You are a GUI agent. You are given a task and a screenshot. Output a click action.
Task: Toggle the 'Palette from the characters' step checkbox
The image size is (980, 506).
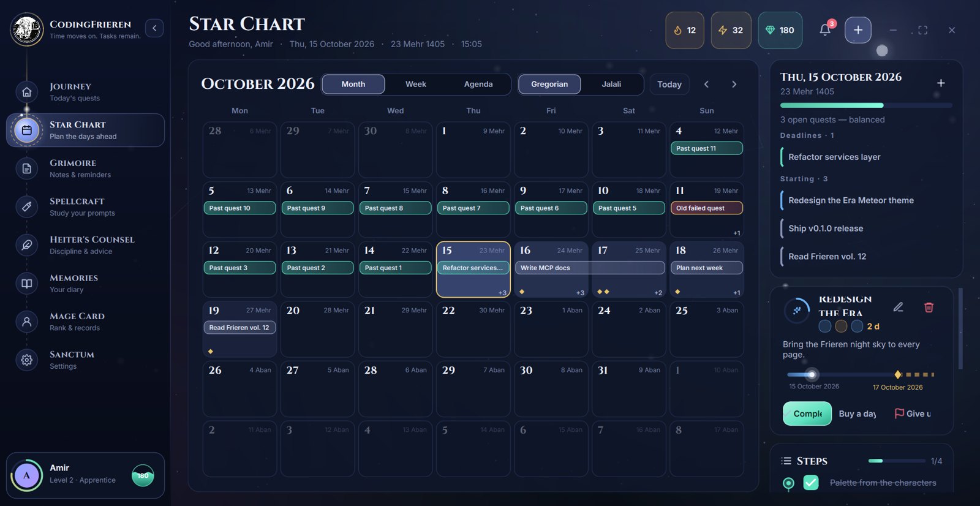pyautogui.click(x=811, y=483)
